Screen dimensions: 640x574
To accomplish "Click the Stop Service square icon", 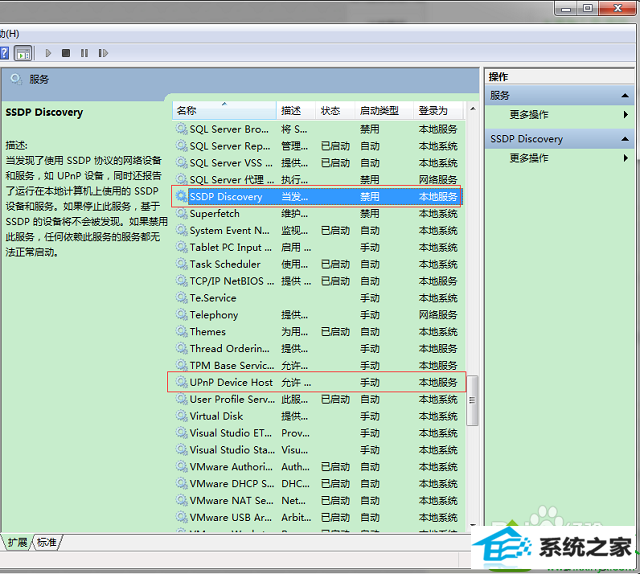I will click(66, 53).
